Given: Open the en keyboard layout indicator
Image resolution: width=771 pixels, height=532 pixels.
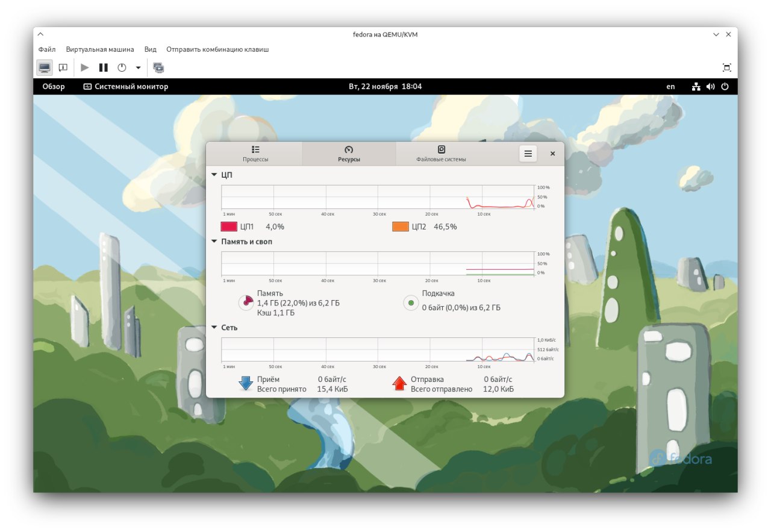Looking at the screenshot, I should click(x=670, y=87).
